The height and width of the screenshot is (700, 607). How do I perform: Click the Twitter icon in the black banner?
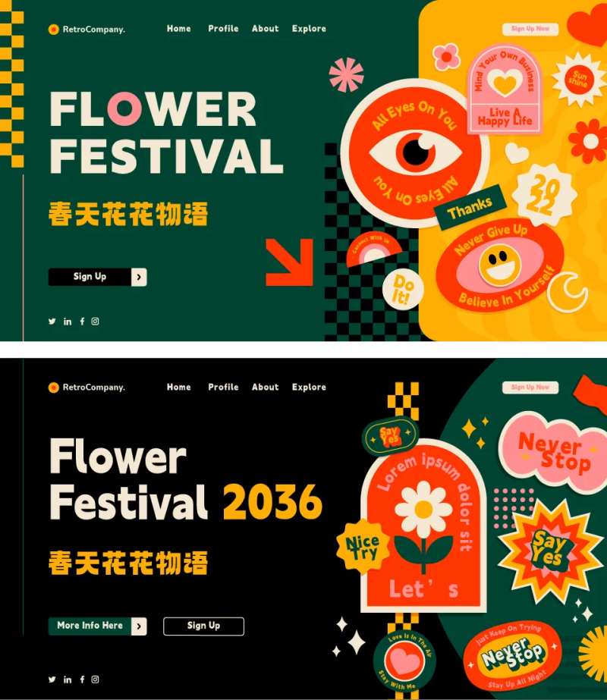pyautogui.click(x=52, y=680)
